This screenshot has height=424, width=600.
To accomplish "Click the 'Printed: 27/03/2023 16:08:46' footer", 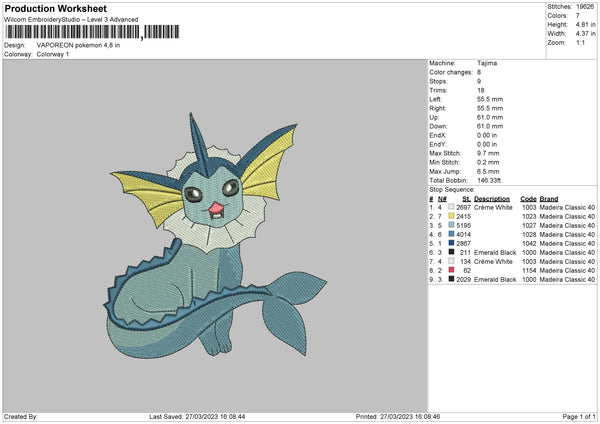I will click(398, 416).
